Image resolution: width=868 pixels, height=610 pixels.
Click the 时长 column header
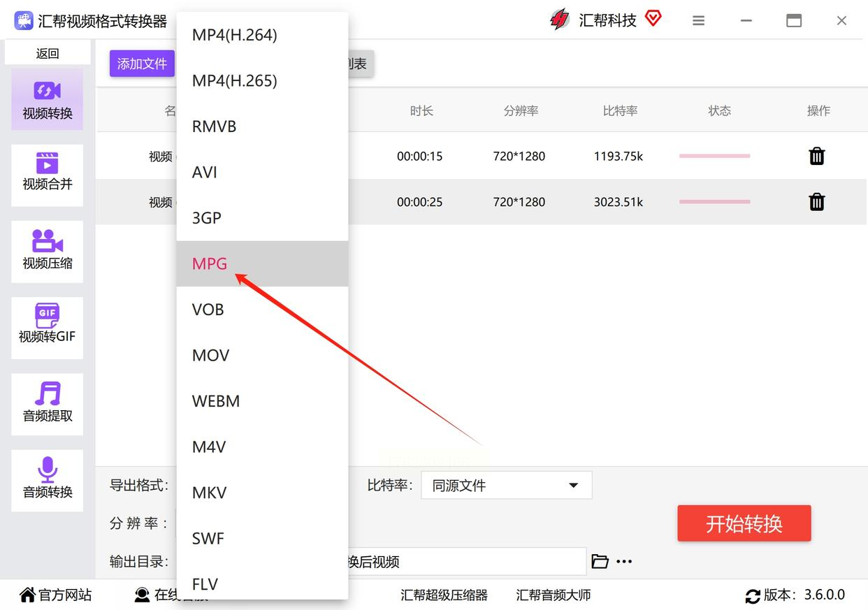click(x=421, y=110)
